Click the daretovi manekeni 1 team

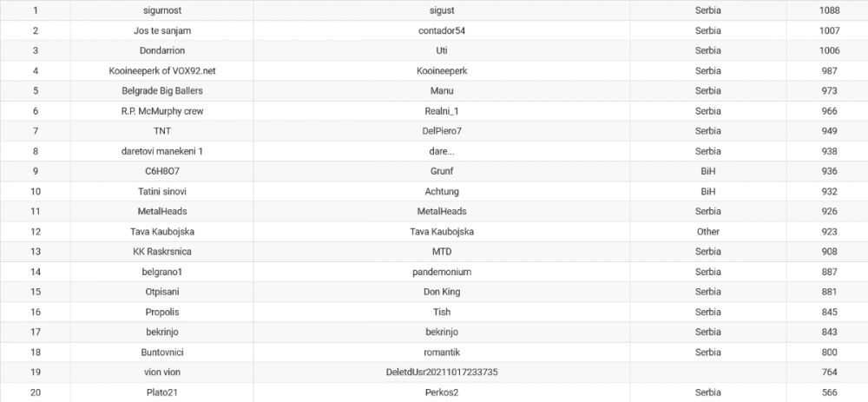click(162, 151)
